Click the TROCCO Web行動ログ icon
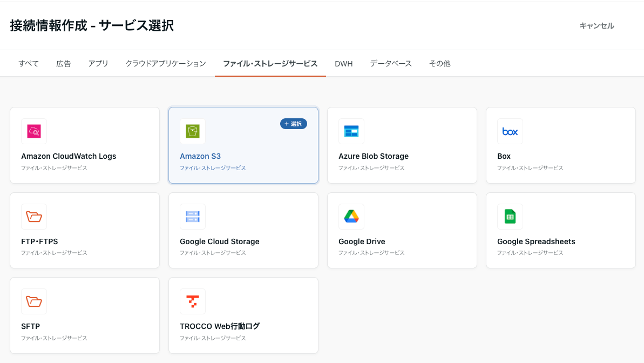 [193, 301]
